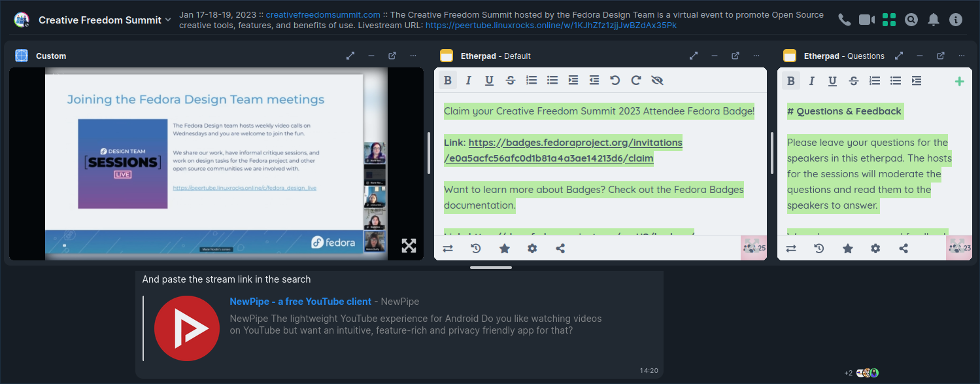Screen dimensions: 980x384
Task: Enter fullscreen on the video stream
Action: 409,245
